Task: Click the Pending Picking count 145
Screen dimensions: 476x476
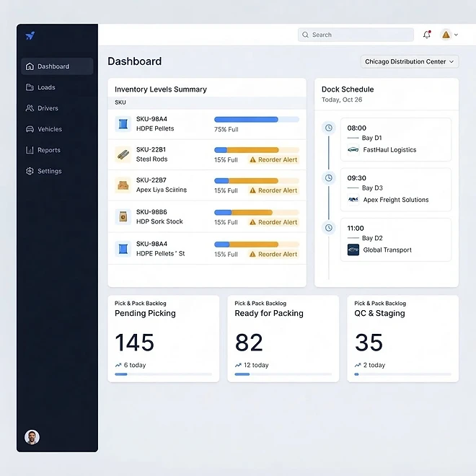Action: 134,343
